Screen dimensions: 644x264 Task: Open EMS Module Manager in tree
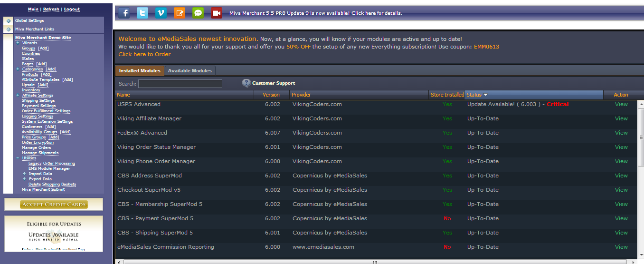point(49,168)
